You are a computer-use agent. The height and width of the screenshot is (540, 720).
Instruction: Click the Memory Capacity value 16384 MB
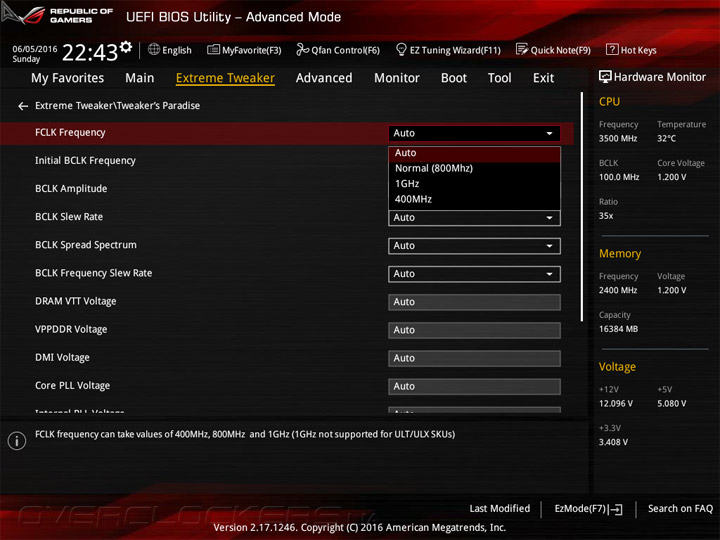click(618, 329)
